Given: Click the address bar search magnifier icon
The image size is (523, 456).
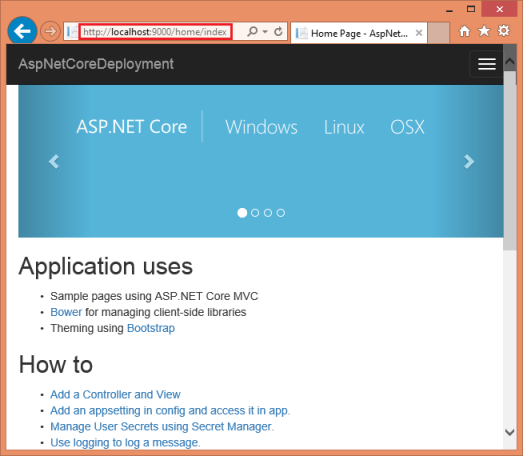Looking at the screenshot, I should [x=252, y=31].
